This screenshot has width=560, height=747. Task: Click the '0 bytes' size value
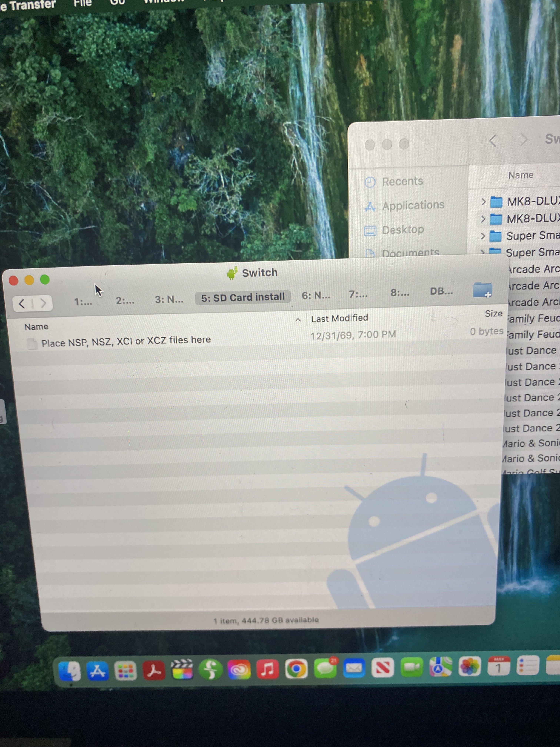(x=486, y=331)
